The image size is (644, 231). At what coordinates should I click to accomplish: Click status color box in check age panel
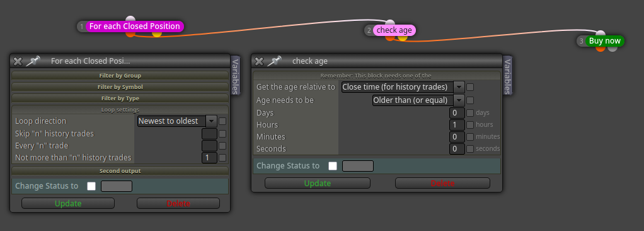(358, 166)
